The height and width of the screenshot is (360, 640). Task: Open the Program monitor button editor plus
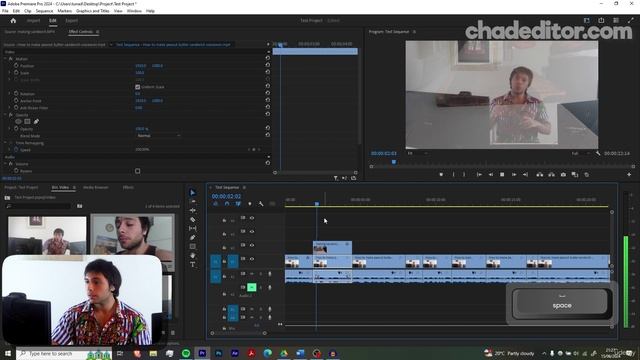coord(629,175)
